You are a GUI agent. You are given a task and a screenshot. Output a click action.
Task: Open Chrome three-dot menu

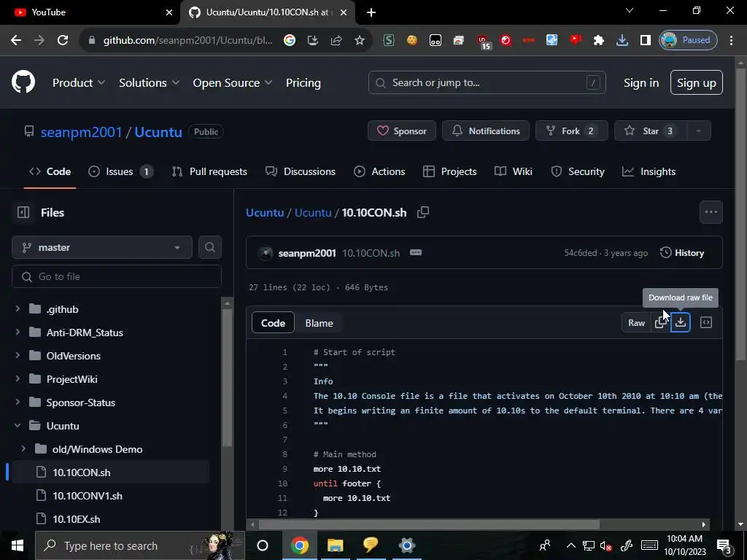[731, 40]
